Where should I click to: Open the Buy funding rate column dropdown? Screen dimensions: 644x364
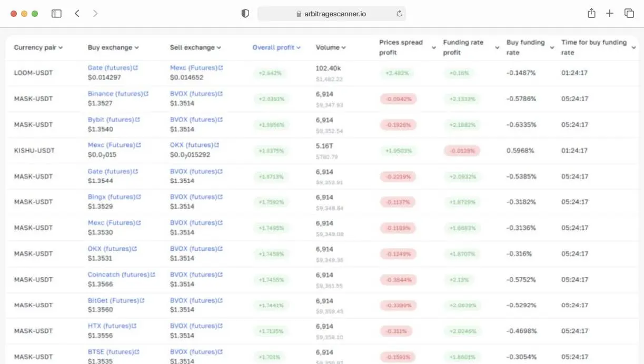point(552,48)
